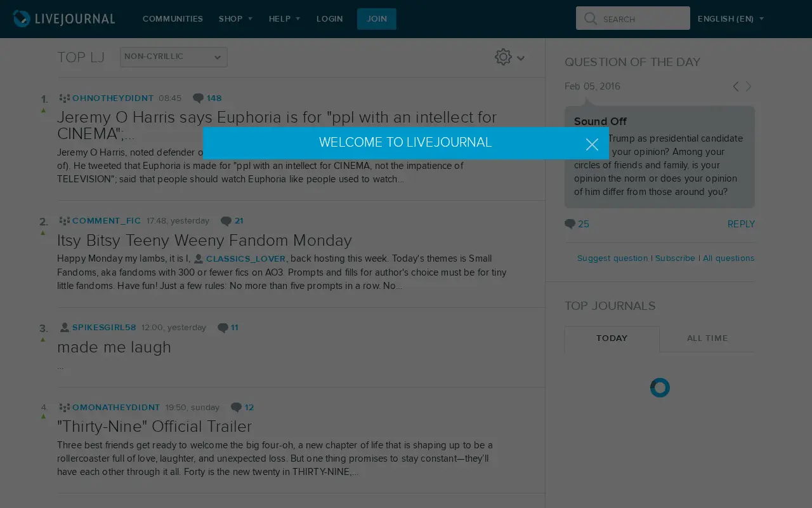
Task: Open ENGLISH (EN) language selector
Action: pos(731,19)
